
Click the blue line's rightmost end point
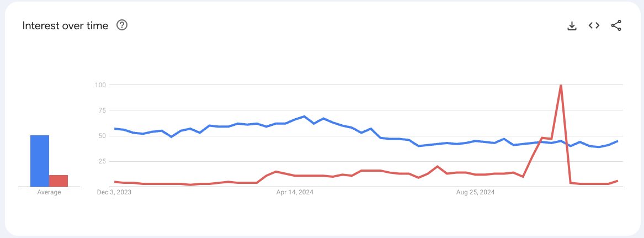click(618, 141)
